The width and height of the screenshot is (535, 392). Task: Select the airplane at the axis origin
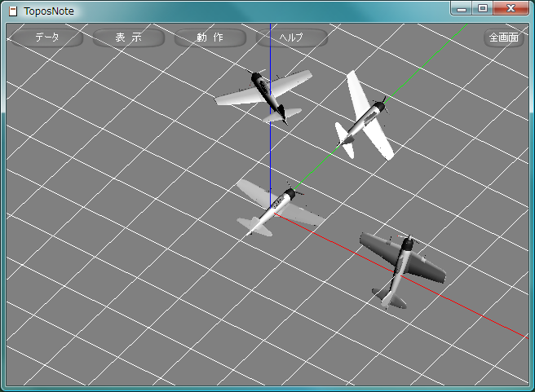click(280, 209)
